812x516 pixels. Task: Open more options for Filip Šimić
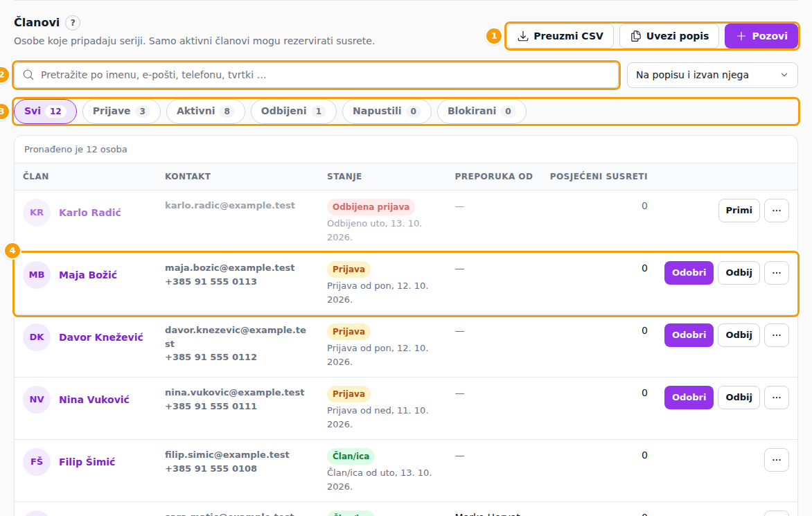pyautogui.click(x=776, y=460)
